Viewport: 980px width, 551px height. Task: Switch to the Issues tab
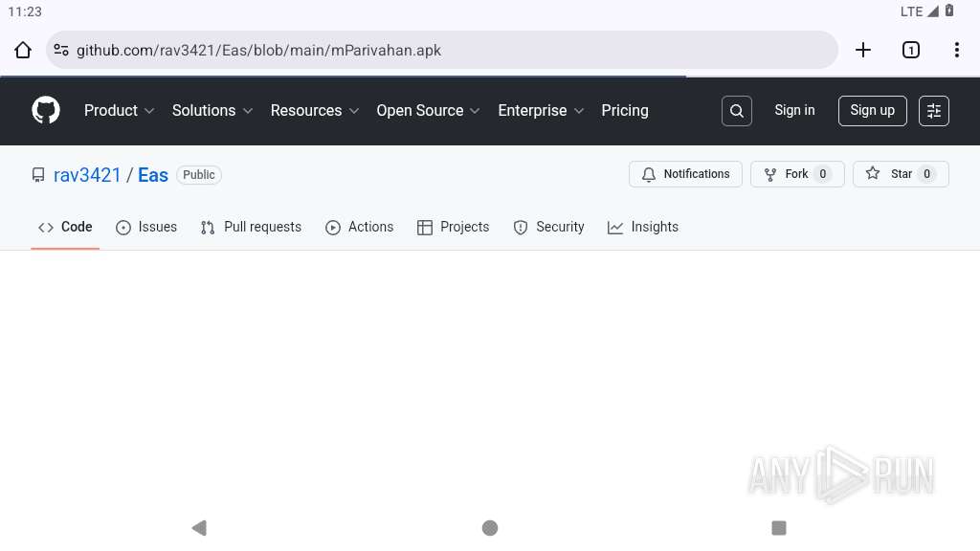point(146,227)
